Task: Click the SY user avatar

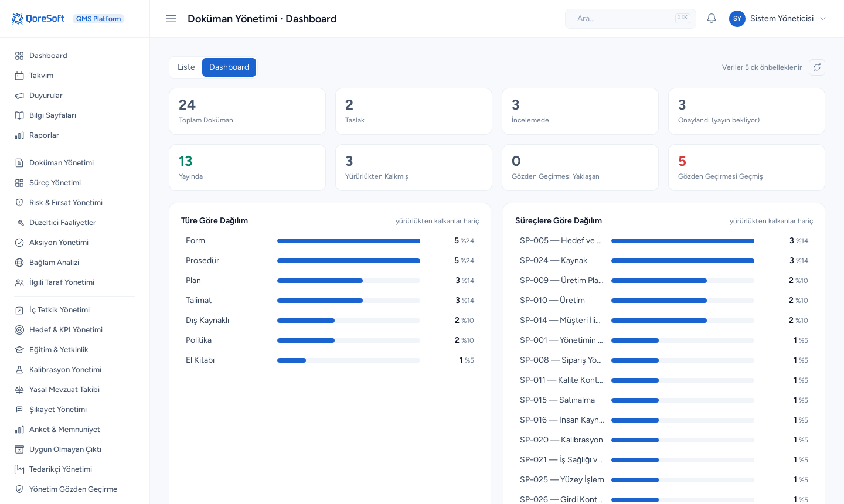Action: coord(737,19)
